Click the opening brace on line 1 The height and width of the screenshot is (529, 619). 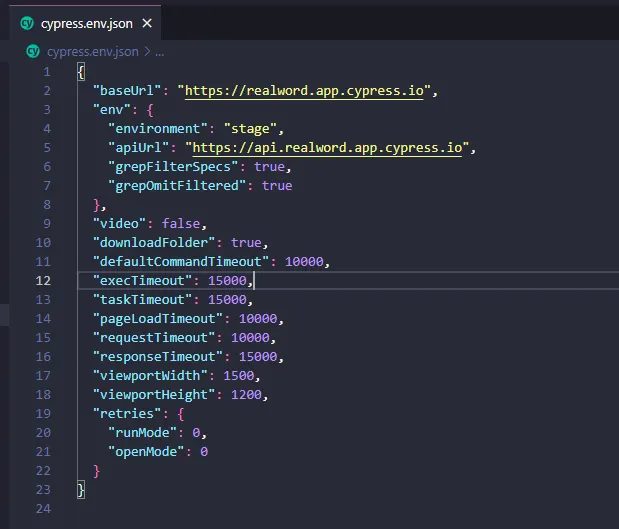81,72
